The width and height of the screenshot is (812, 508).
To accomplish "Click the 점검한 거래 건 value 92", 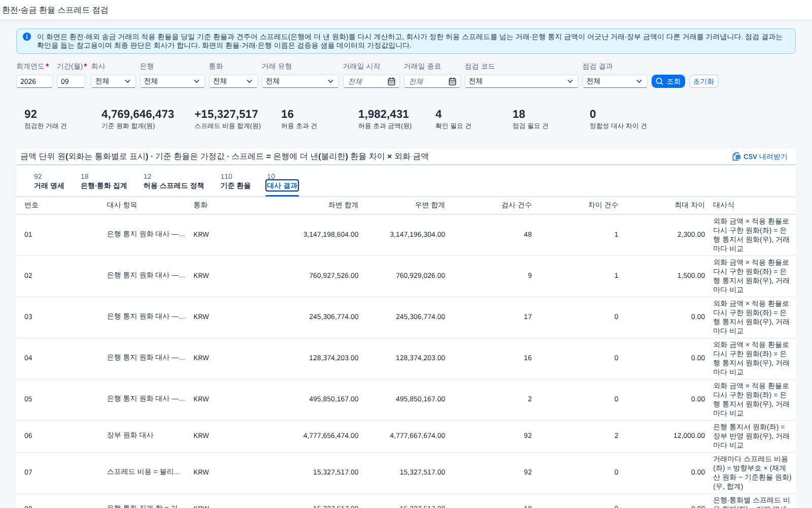I will tap(31, 114).
